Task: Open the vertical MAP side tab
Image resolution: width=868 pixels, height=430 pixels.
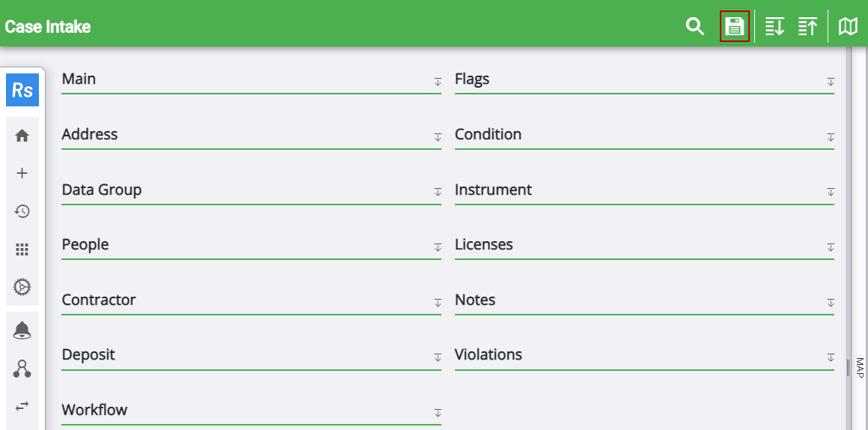Action: pyautogui.click(x=860, y=367)
